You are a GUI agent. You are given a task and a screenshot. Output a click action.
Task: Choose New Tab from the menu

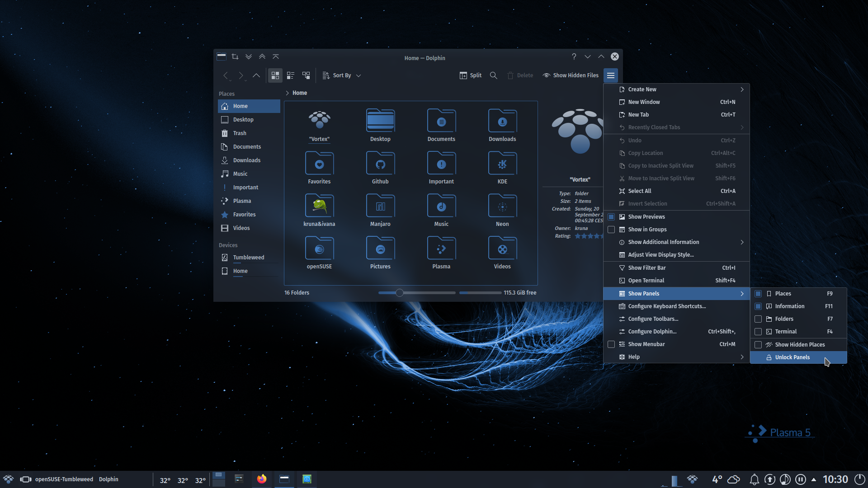[x=676, y=115]
